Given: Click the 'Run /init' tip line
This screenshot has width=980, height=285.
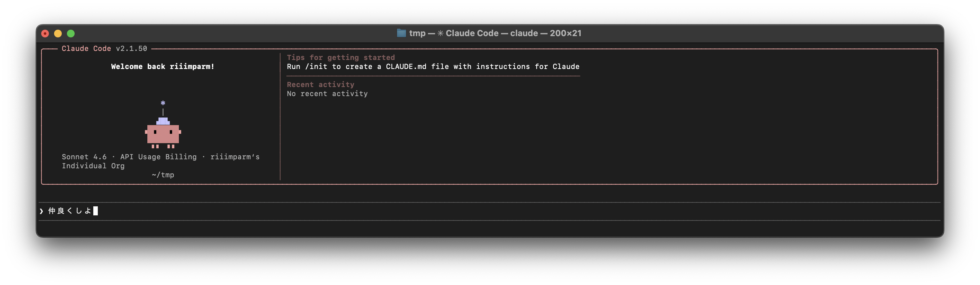Looking at the screenshot, I should coord(432,67).
